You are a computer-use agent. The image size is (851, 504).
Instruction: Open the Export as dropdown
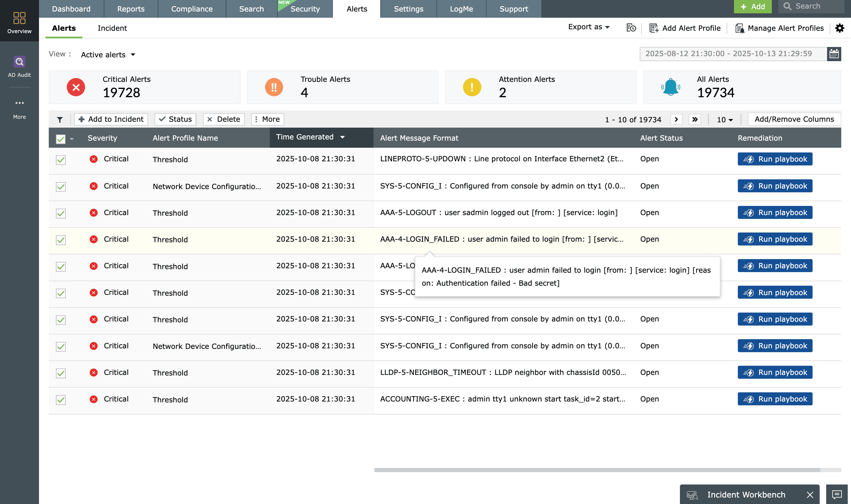(589, 27)
